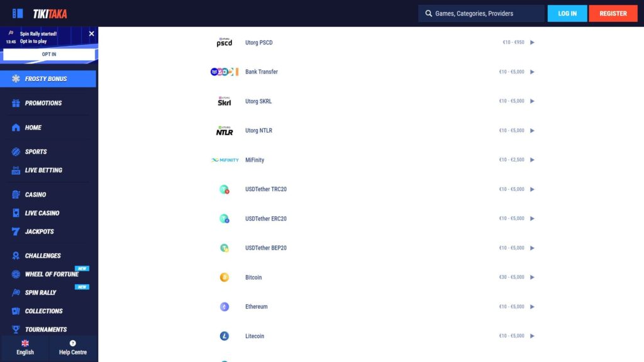Image resolution: width=644 pixels, height=362 pixels.
Task: Open Help Centre with the question mark icon
Action: (73, 343)
